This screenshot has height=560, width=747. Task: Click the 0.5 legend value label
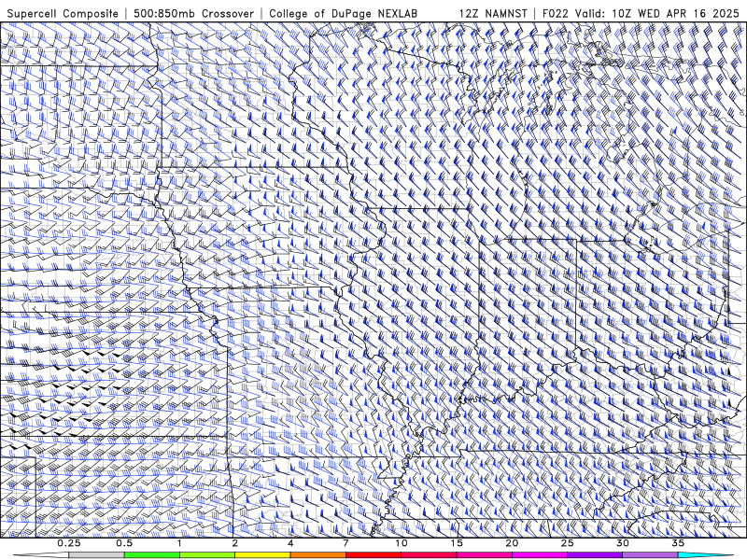[124, 543]
